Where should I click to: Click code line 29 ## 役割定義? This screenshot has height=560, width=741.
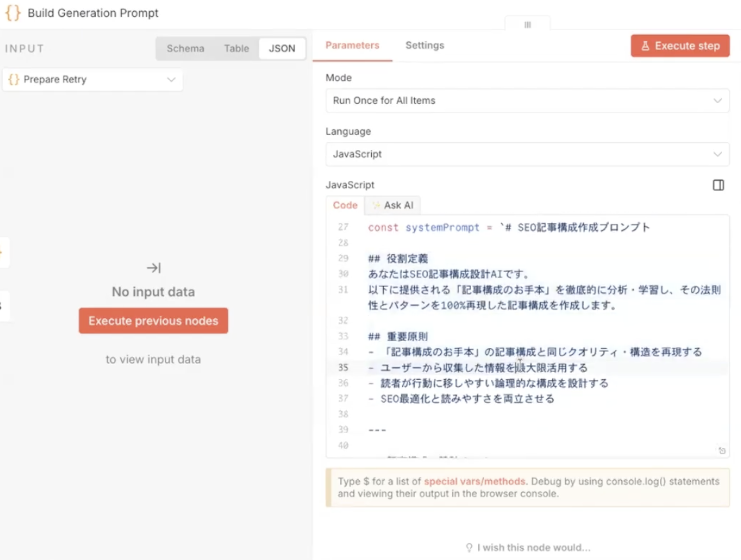[x=398, y=258]
